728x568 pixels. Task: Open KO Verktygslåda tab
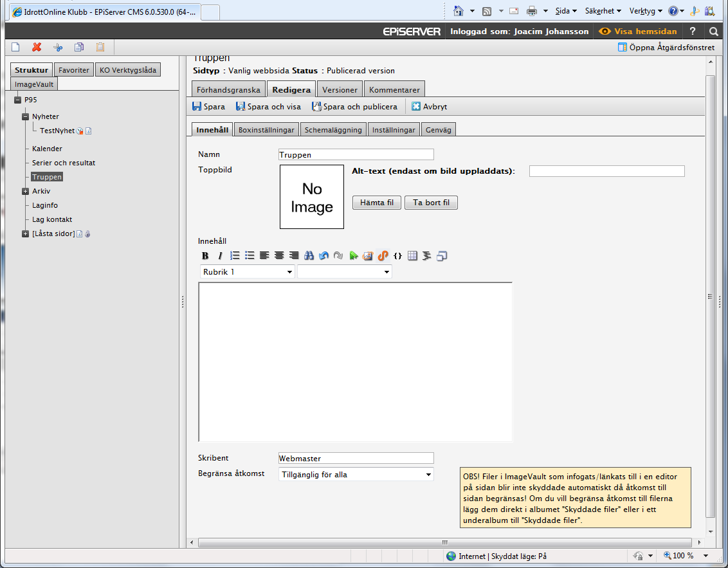pyautogui.click(x=128, y=69)
